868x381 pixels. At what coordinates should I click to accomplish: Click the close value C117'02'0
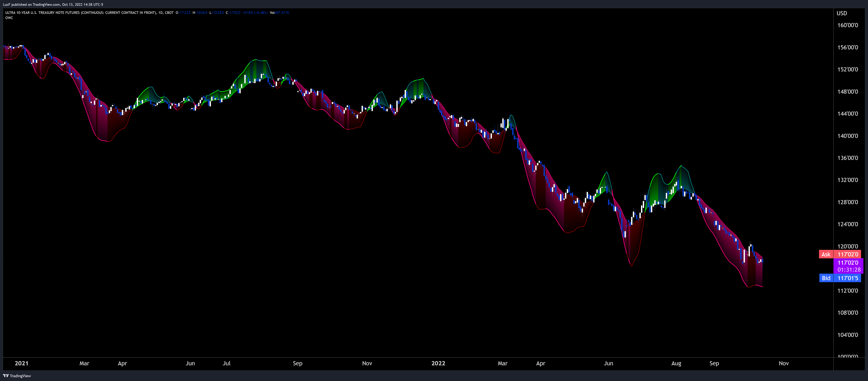tap(233, 13)
